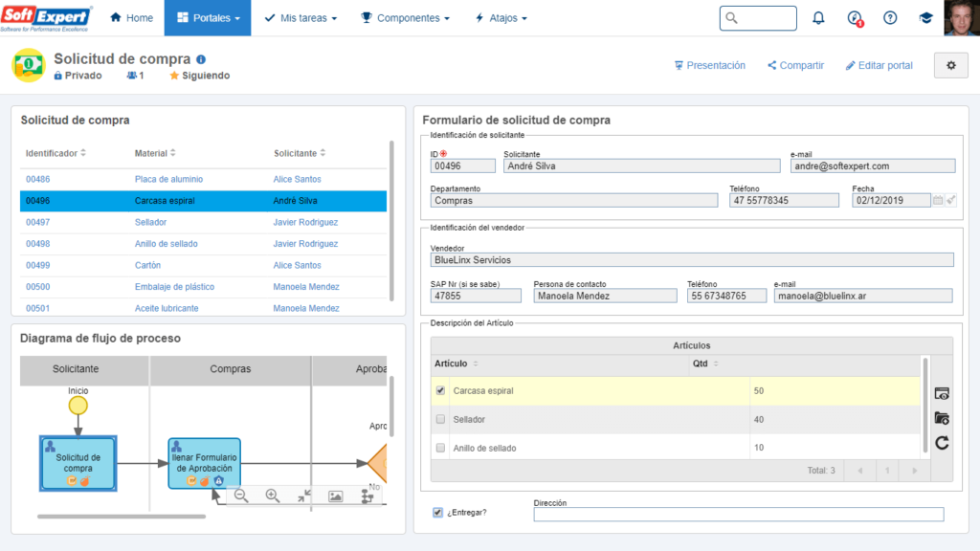Open the notifications bell icon

click(x=818, y=18)
